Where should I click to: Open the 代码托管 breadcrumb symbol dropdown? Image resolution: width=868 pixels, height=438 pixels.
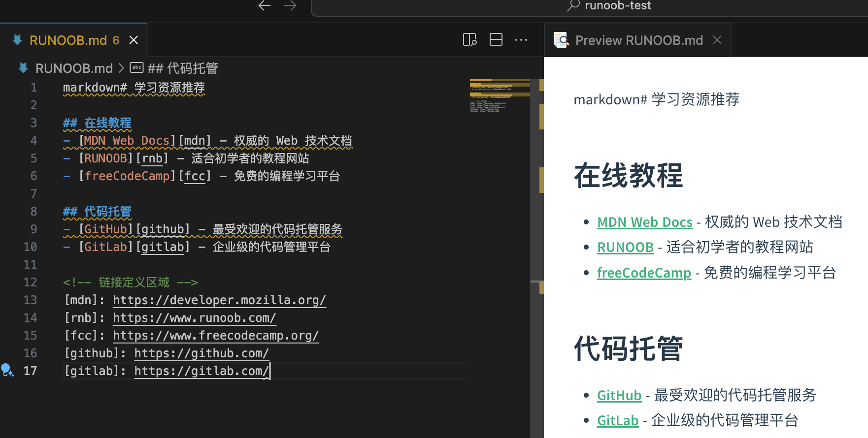(182, 68)
